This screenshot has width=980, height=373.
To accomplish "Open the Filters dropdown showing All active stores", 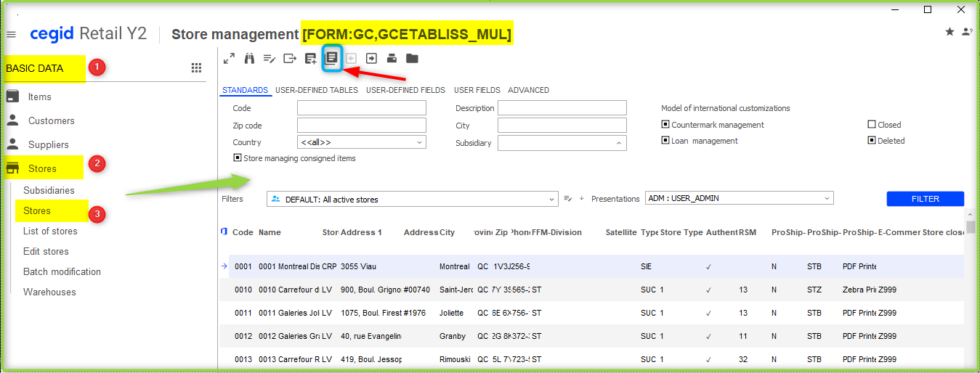I will tap(413, 199).
